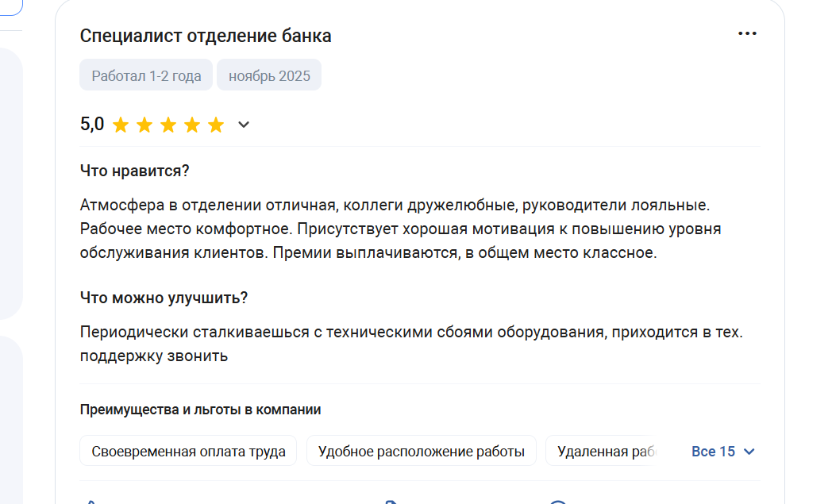This screenshot has height=504, width=832.
Task: Click the fifth rating star
Action: [x=216, y=125]
